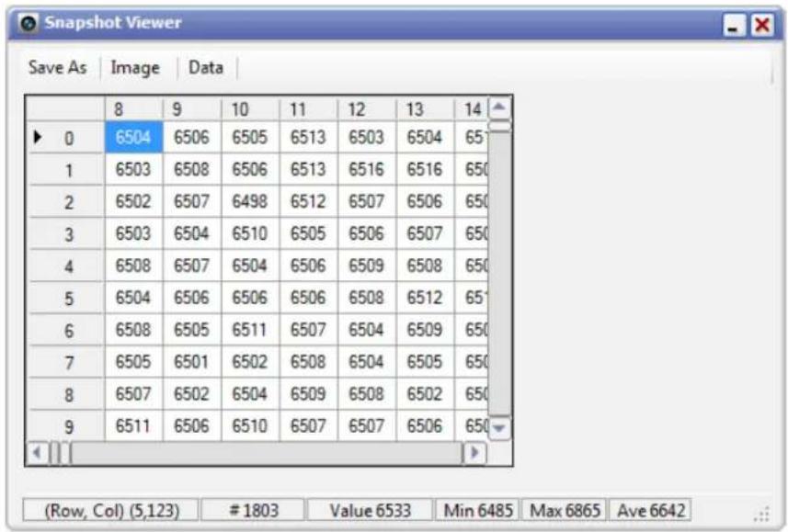Select row header 2
The height and width of the screenshot is (532, 788).
(x=65, y=201)
